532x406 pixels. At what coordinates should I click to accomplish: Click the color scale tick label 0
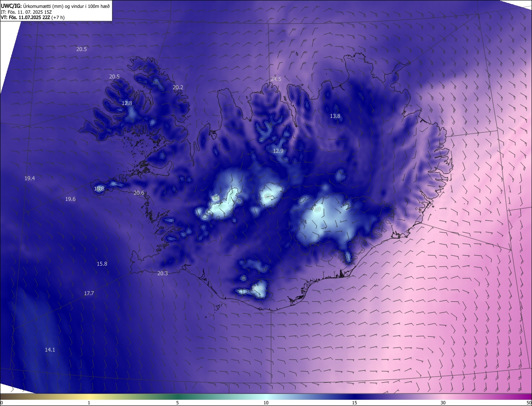click(x=2, y=403)
